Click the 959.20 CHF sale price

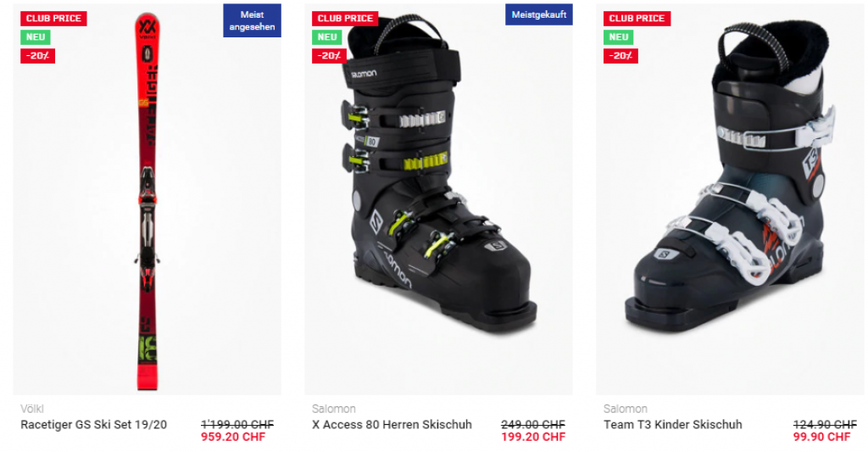point(233,437)
